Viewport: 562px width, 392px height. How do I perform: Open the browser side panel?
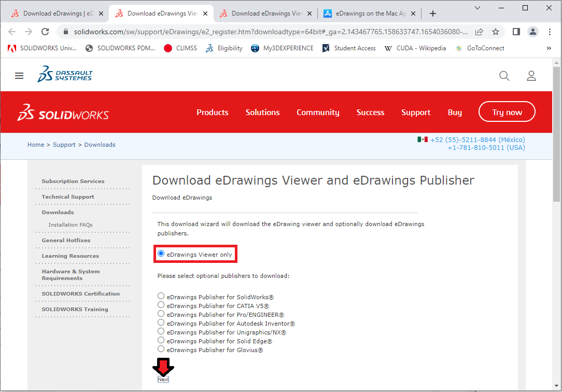(516, 32)
